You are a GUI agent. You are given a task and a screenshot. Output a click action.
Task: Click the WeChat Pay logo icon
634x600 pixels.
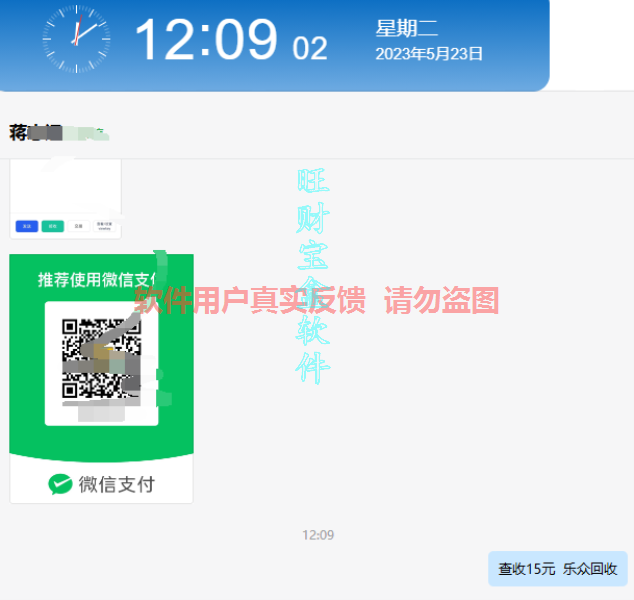pyautogui.click(x=61, y=484)
